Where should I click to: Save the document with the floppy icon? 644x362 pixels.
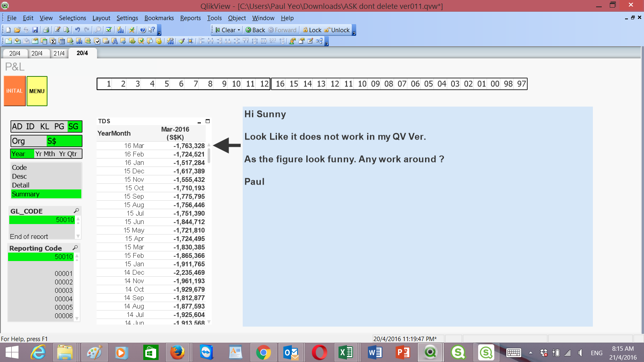click(x=35, y=30)
